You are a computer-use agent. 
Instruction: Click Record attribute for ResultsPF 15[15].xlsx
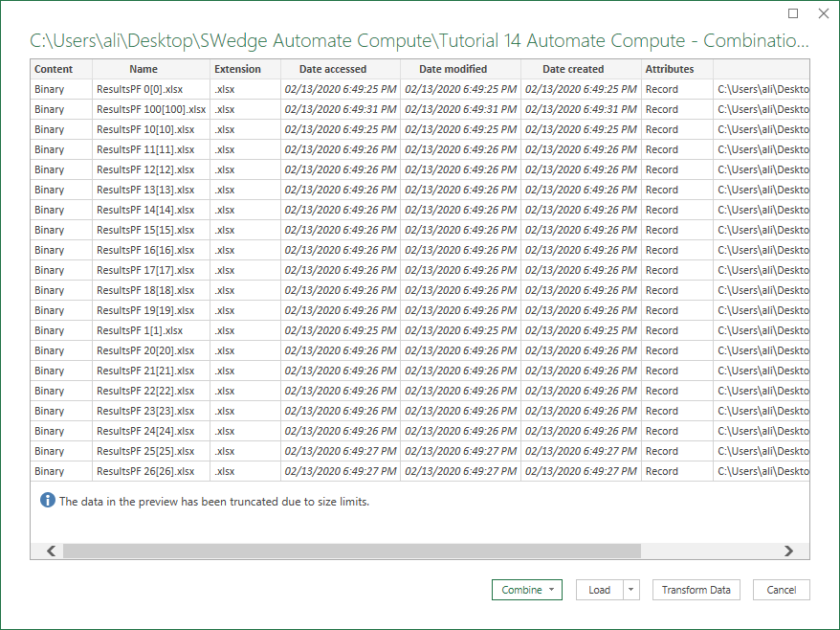click(661, 230)
